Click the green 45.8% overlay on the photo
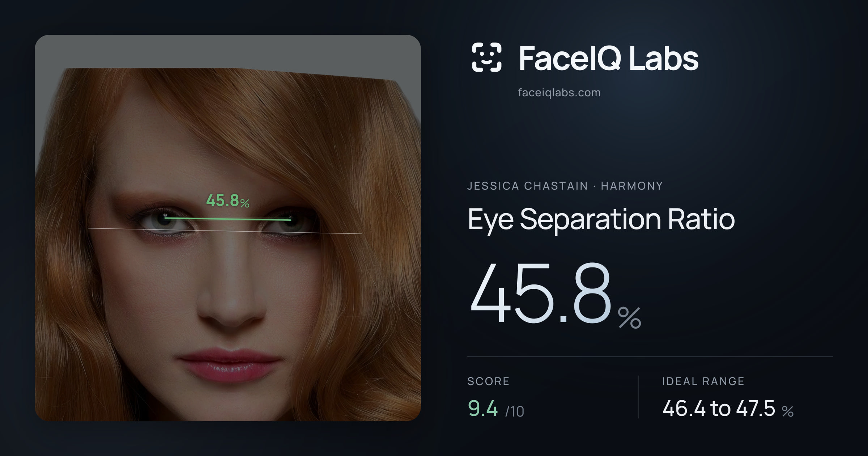The height and width of the screenshot is (456, 868). pyautogui.click(x=228, y=201)
